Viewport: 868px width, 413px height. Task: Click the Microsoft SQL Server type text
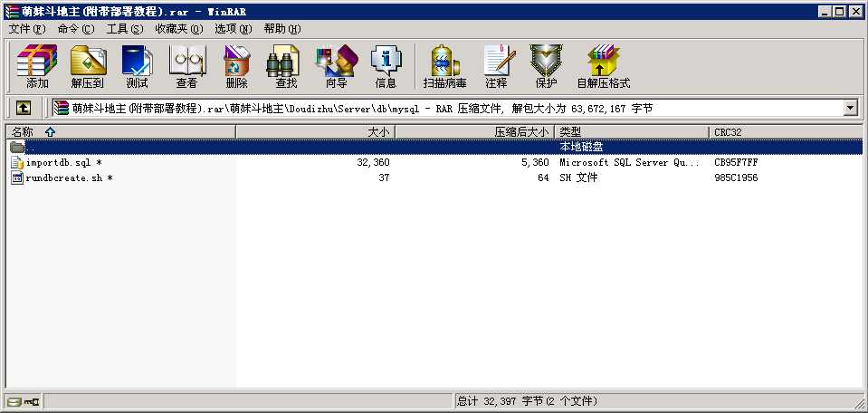pyautogui.click(x=629, y=163)
